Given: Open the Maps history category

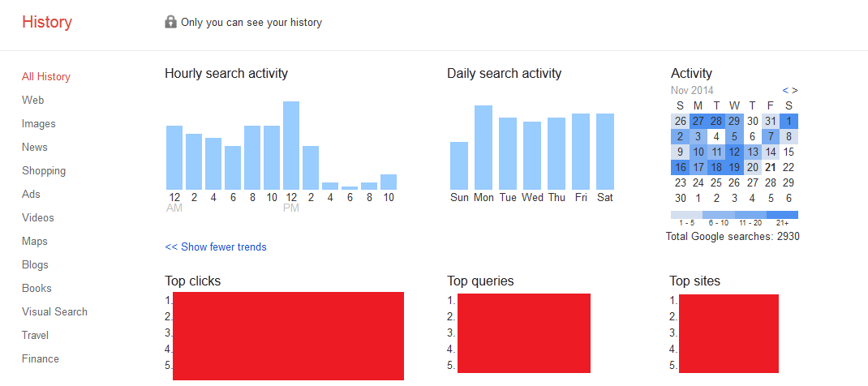Looking at the screenshot, I should (x=35, y=241).
